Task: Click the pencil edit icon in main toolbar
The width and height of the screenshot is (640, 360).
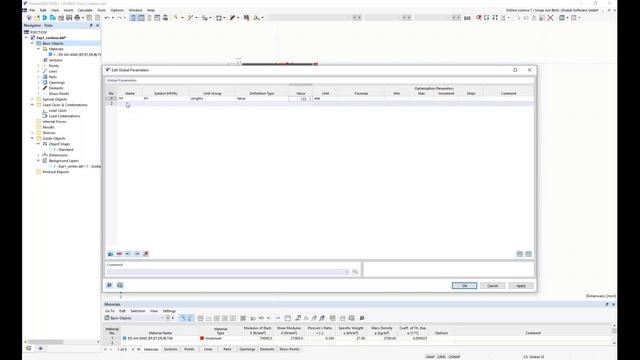Action: tap(232, 18)
